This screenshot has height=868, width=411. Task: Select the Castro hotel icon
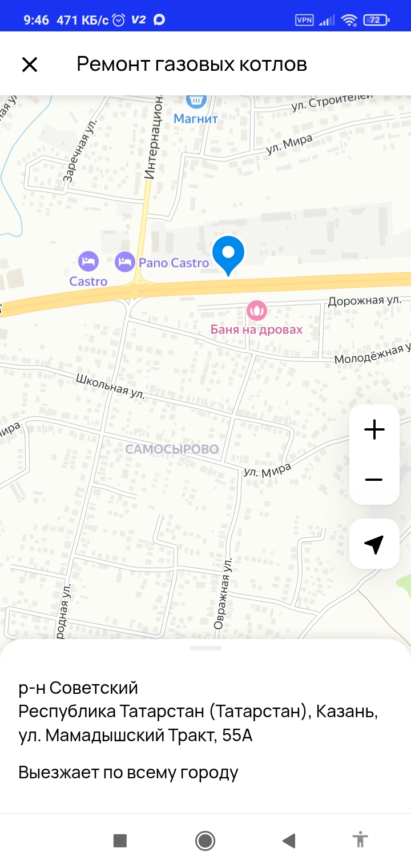tap(88, 262)
